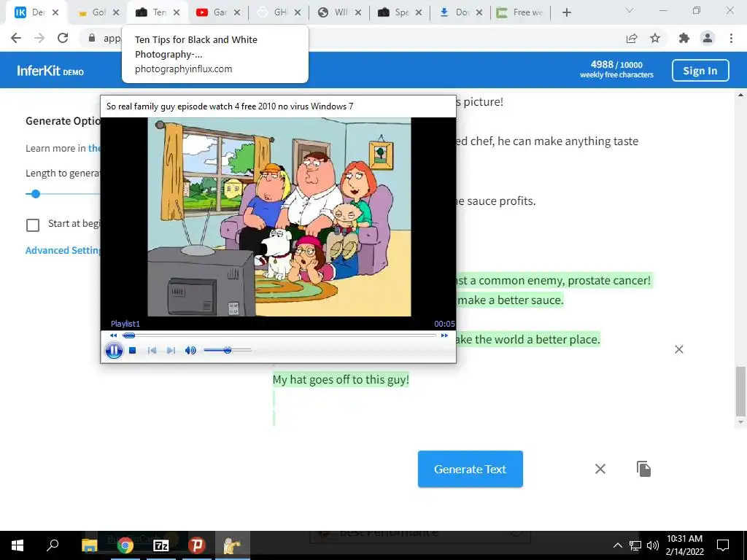The width and height of the screenshot is (747, 560).
Task: Open a new browser tab
Action: (566, 13)
